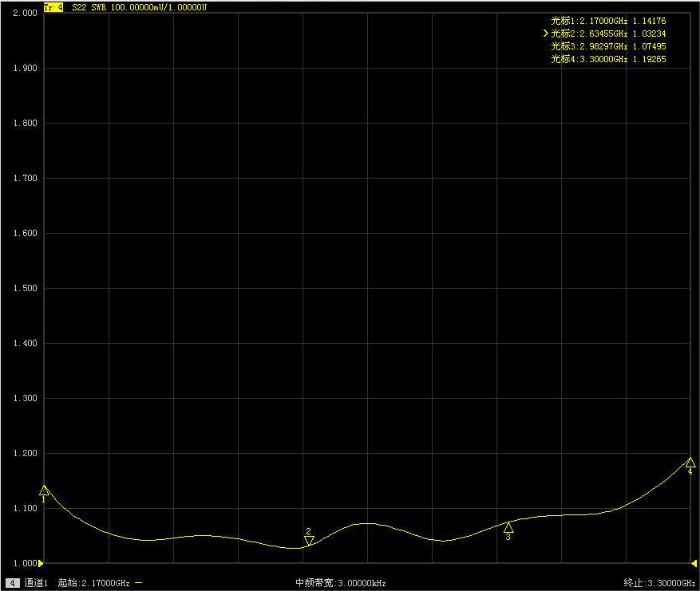
Task: Click the right reference level arrow
Action: point(692,563)
